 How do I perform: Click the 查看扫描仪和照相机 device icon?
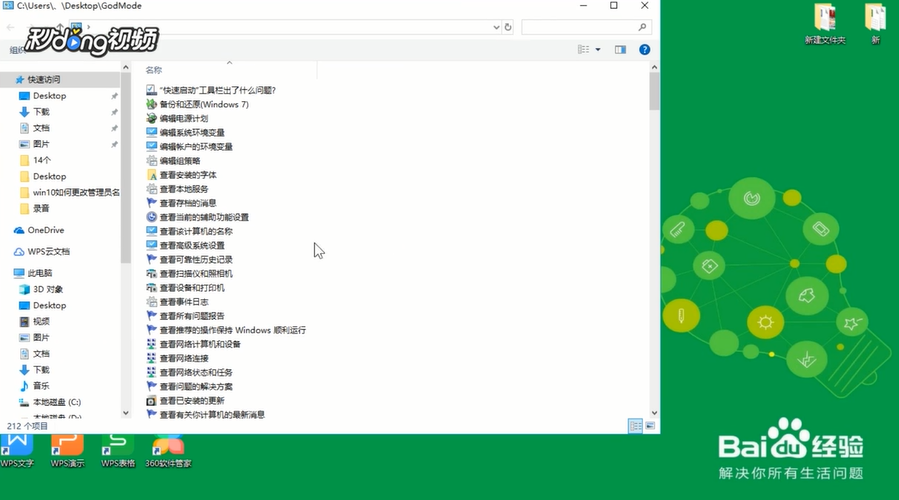[151, 274]
